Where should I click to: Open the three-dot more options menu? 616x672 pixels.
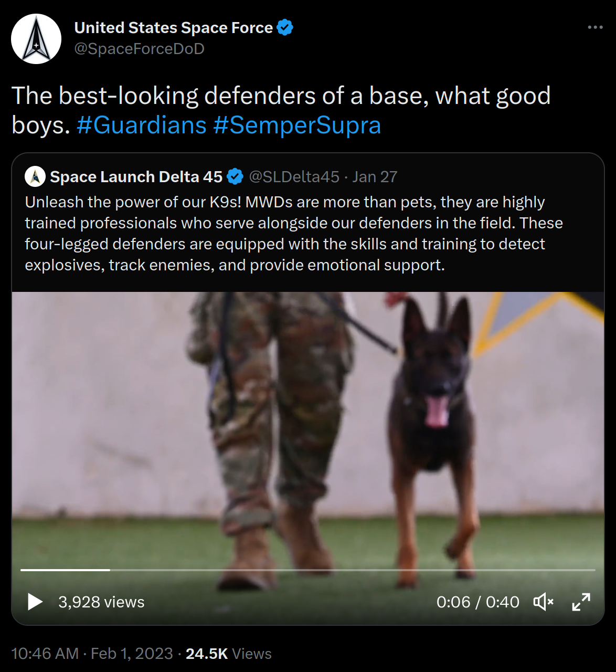[595, 27]
